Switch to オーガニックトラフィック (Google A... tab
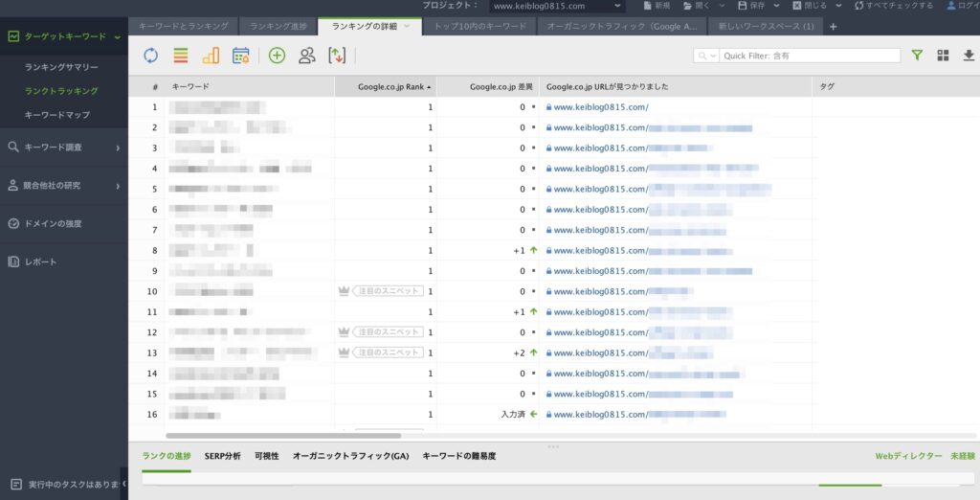Screen dimensions: 980x500 click(622, 26)
